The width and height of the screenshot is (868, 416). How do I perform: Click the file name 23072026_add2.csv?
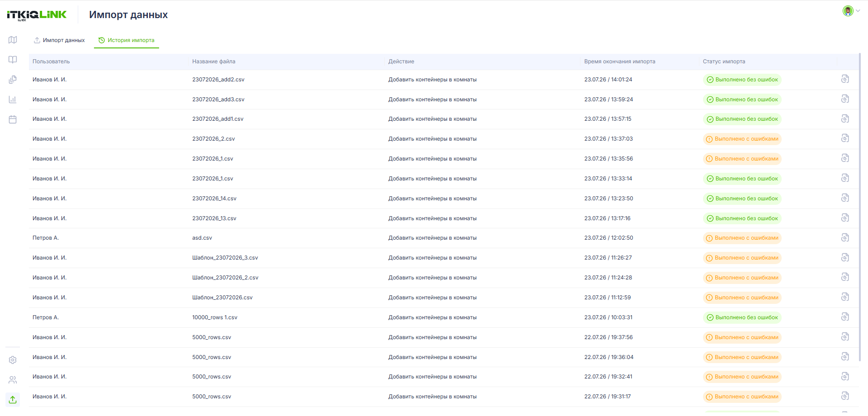pos(218,80)
